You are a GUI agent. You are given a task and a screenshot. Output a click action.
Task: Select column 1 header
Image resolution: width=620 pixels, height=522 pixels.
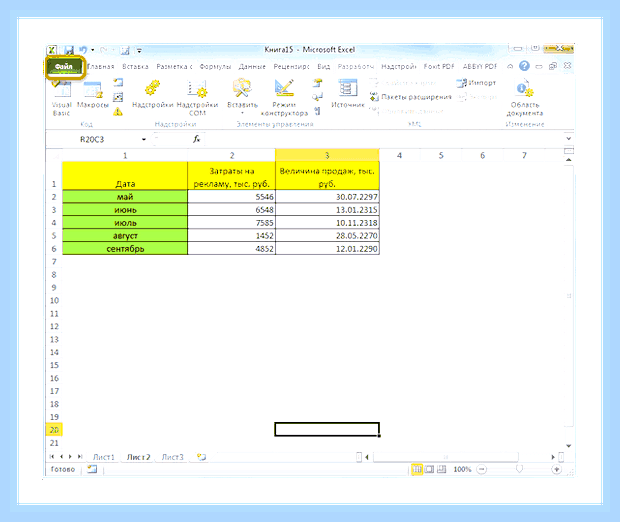[x=125, y=155]
